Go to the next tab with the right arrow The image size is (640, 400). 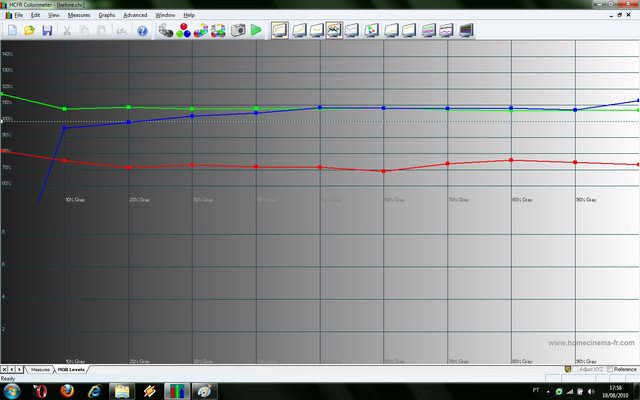[x=19, y=369]
